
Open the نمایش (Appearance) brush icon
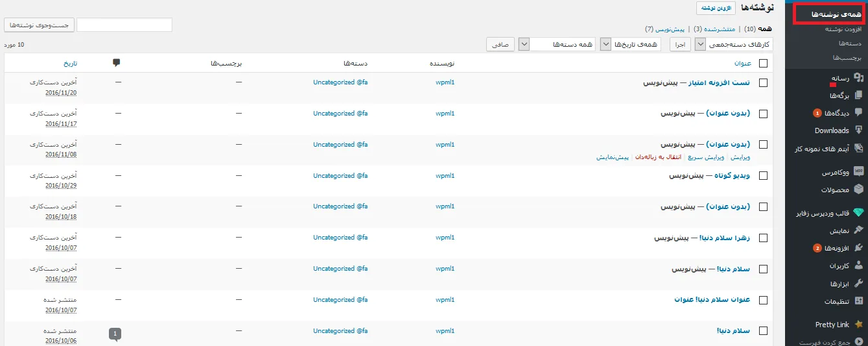(x=859, y=230)
